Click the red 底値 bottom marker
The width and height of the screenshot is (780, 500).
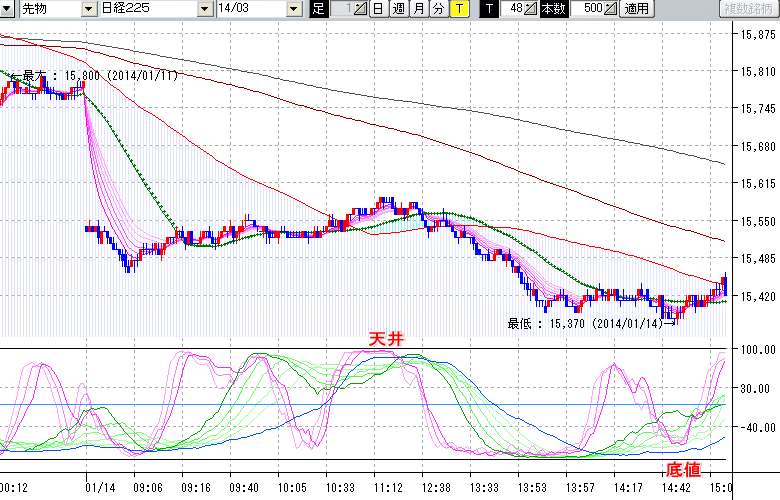tap(682, 469)
